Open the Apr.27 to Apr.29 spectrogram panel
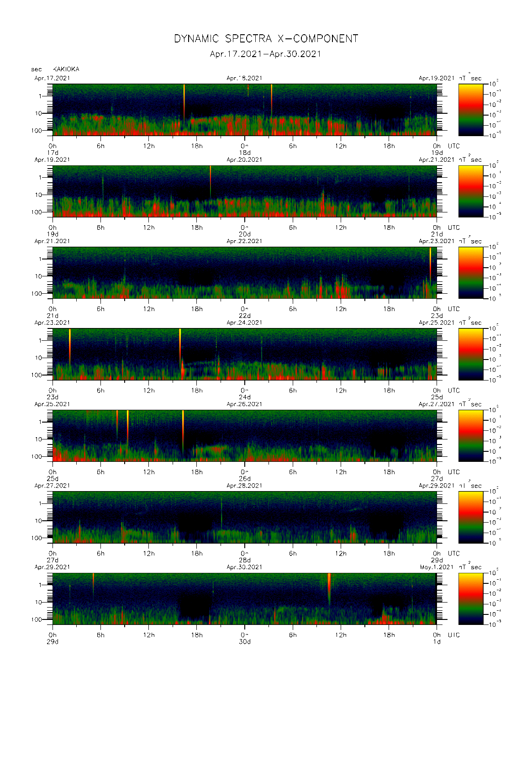 (245, 517)
